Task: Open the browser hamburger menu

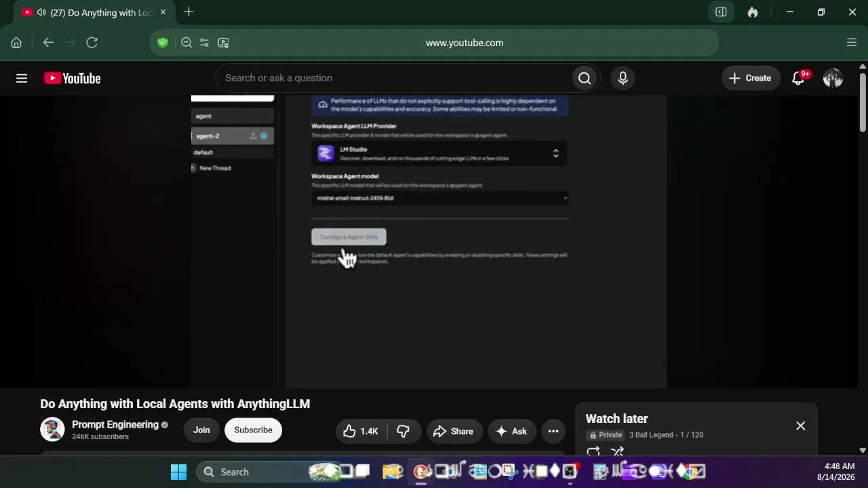Action: coord(852,43)
